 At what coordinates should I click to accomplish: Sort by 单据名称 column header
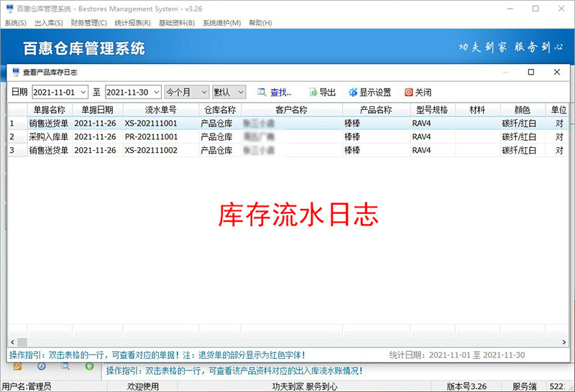(x=50, y=110)
